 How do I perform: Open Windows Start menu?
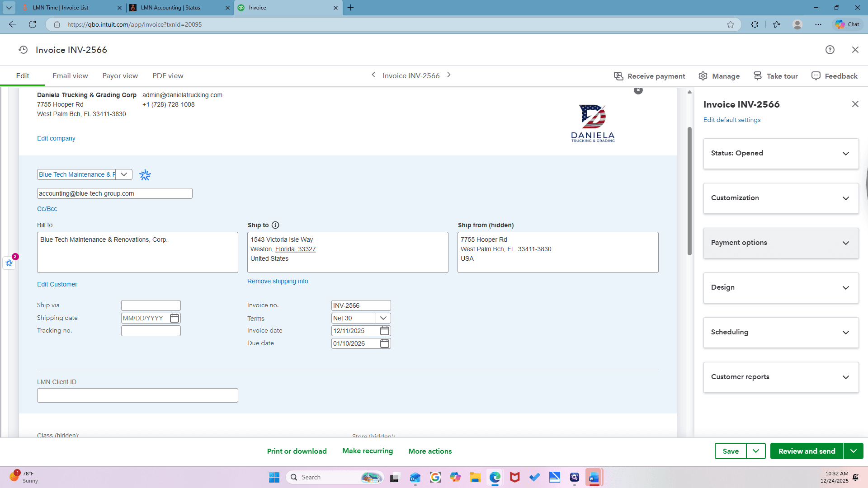click(274, 477)
